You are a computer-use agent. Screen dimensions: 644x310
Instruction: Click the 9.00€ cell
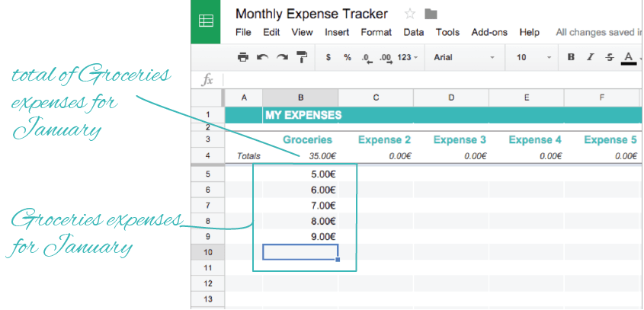tap(300, 237)
